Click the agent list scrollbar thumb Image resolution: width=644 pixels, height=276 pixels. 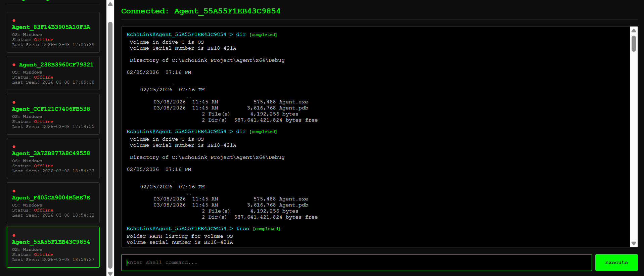click(110, 145)
